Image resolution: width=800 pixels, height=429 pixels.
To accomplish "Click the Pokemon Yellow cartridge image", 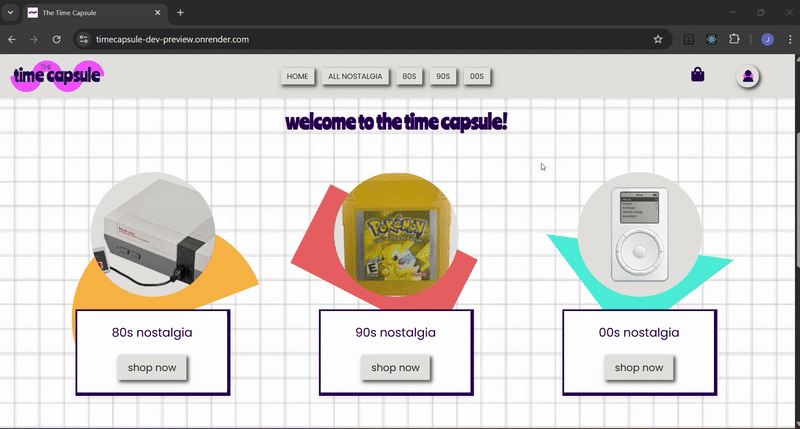I will [x=396, y=235].
